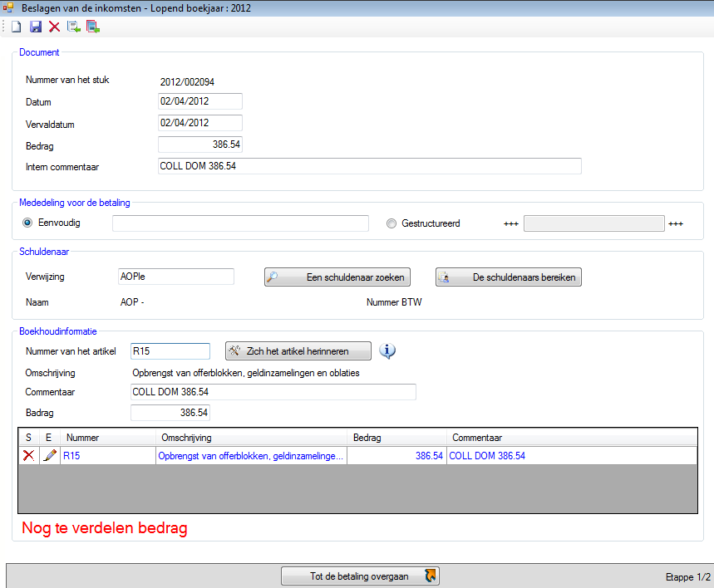Click the R15 cell in table
Screen dimensions: 714x588
coord(108,456)
